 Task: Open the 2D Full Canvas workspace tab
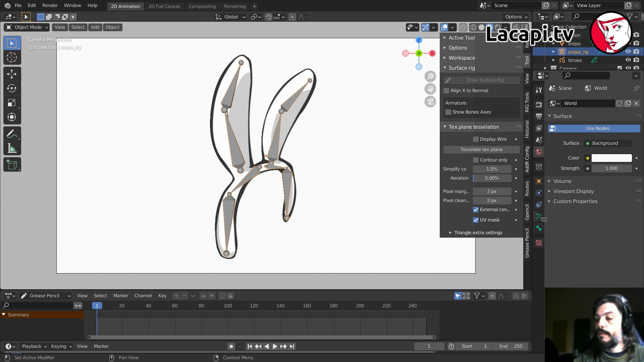point(164,6)
